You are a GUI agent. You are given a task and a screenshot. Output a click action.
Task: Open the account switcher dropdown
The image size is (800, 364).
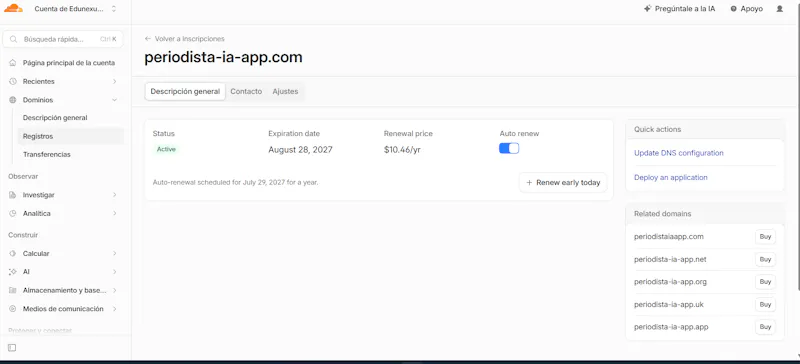click(x=76, y=9)
